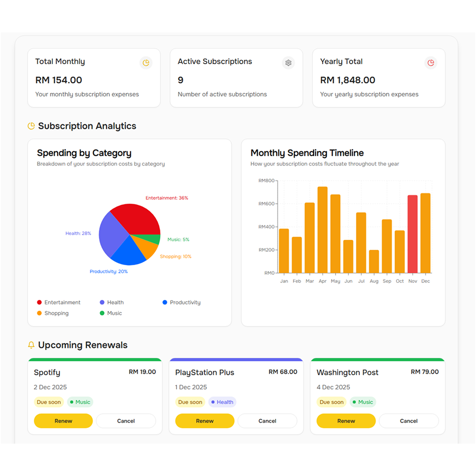
Task: Click the Subscription Analytics pie icon
Action: 31,126
